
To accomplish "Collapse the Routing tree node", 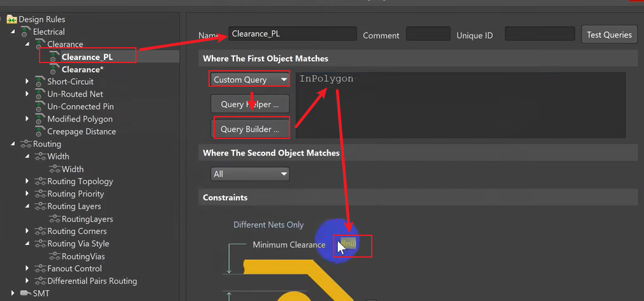I will [x=13, y=143].
